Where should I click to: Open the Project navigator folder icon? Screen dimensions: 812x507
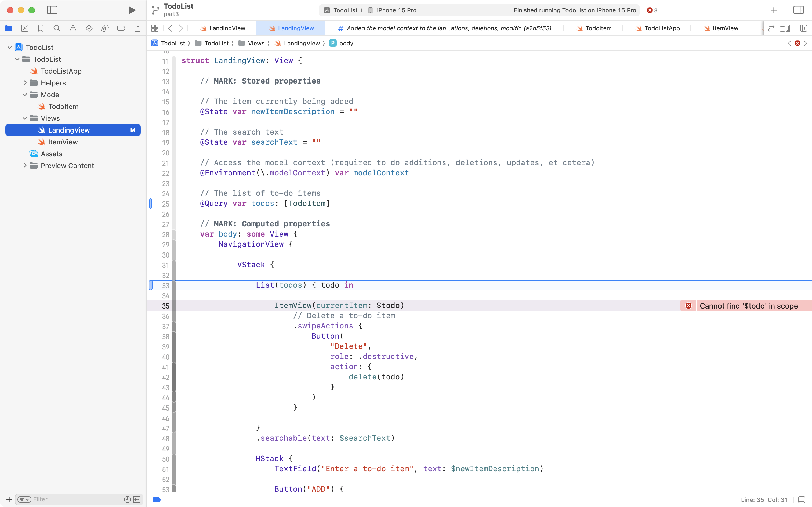coord(9,28)
